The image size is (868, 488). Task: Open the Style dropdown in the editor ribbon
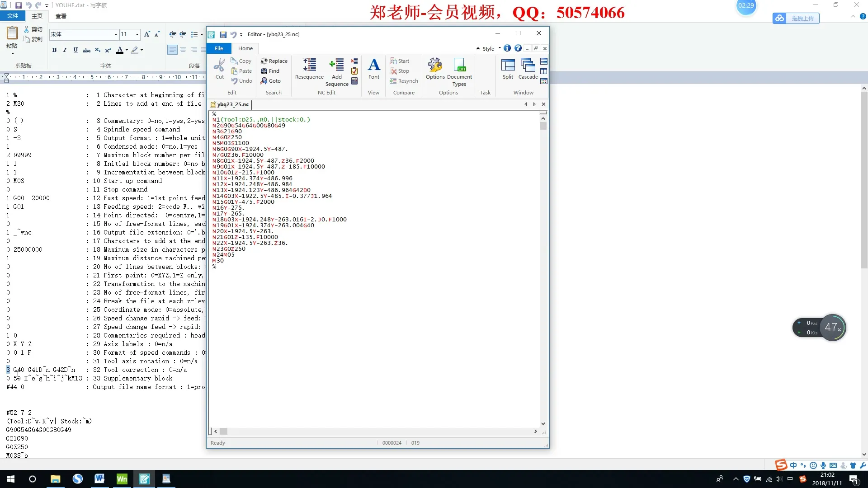click(491, 48)
